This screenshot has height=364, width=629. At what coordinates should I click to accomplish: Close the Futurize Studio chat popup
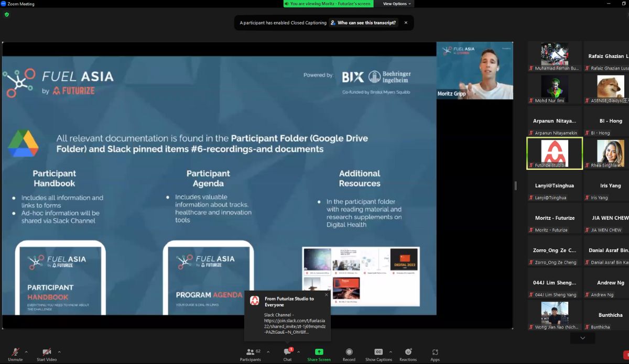pos(326,295)
